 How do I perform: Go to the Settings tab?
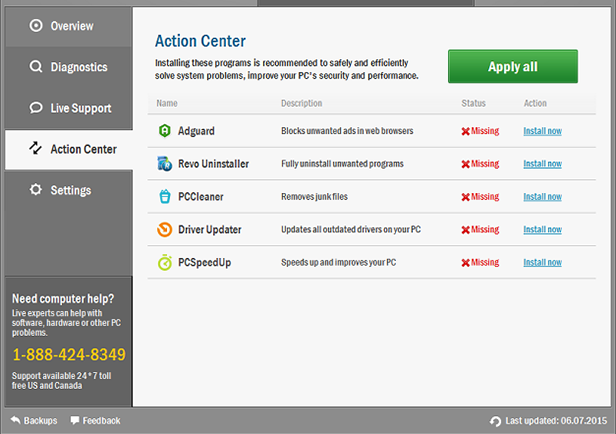pos(69,190)
